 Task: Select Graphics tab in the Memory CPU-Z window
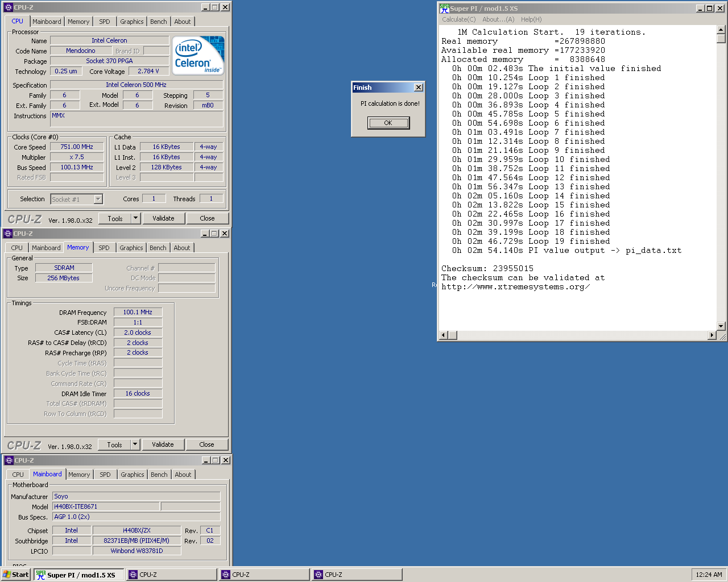tap(131, 248)
